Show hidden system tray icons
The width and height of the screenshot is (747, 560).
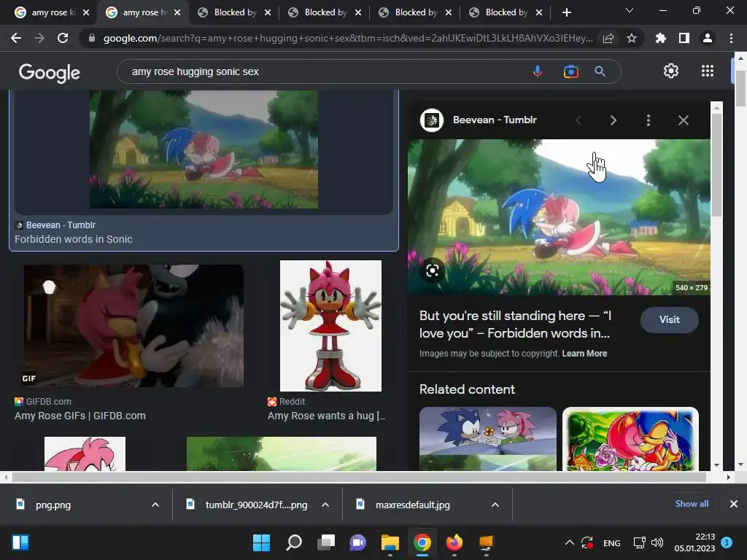click(569, 542)
